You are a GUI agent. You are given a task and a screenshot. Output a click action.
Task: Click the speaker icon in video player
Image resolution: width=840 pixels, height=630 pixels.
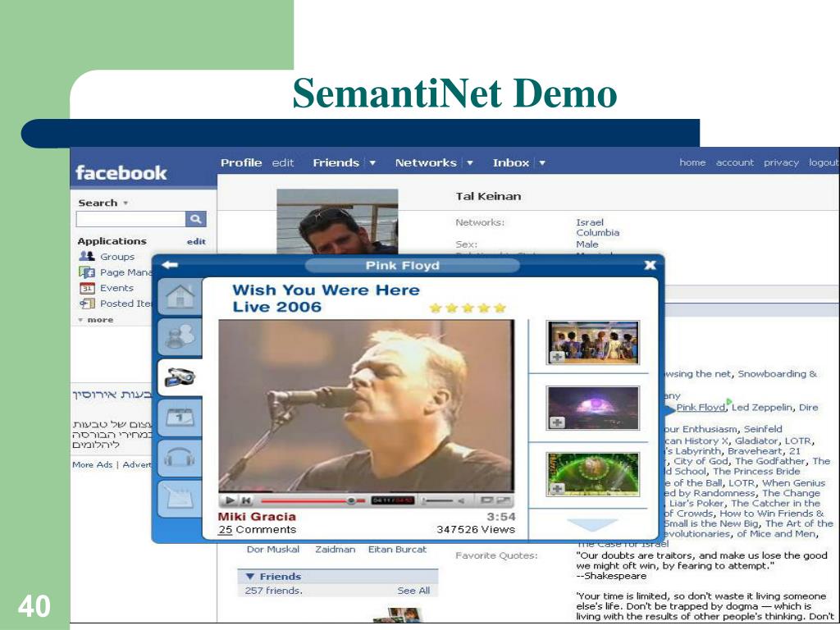(460, 501)
